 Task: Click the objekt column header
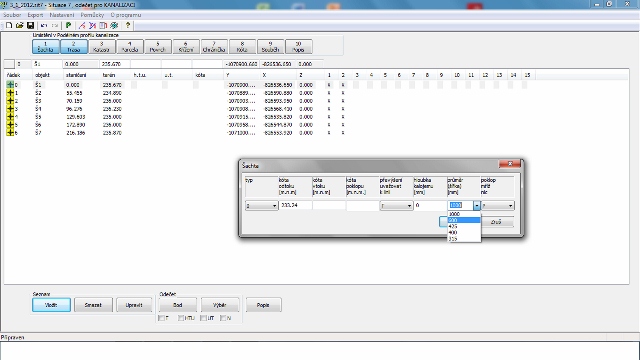click(x=48, y=75)
